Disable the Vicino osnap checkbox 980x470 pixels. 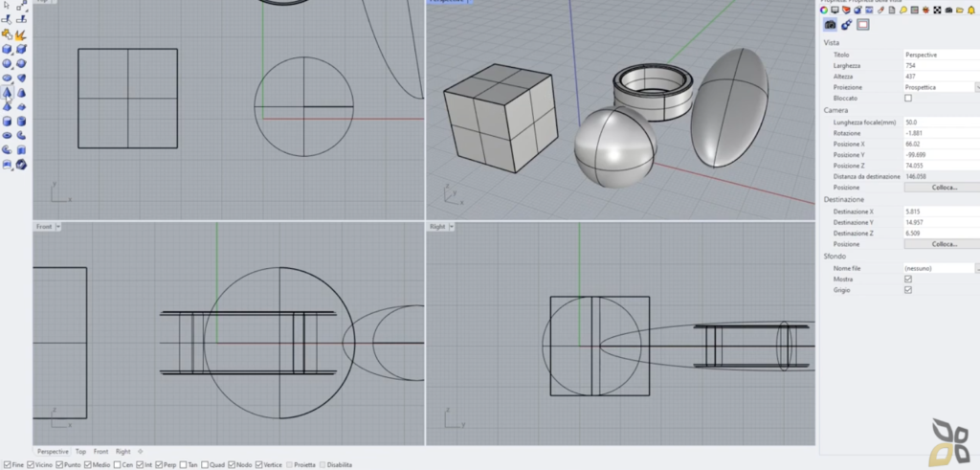32,465
